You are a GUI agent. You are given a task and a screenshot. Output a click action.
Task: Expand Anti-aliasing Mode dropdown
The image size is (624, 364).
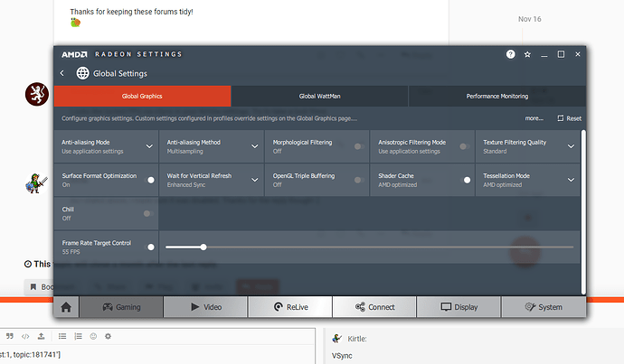(x=149, y=146)
